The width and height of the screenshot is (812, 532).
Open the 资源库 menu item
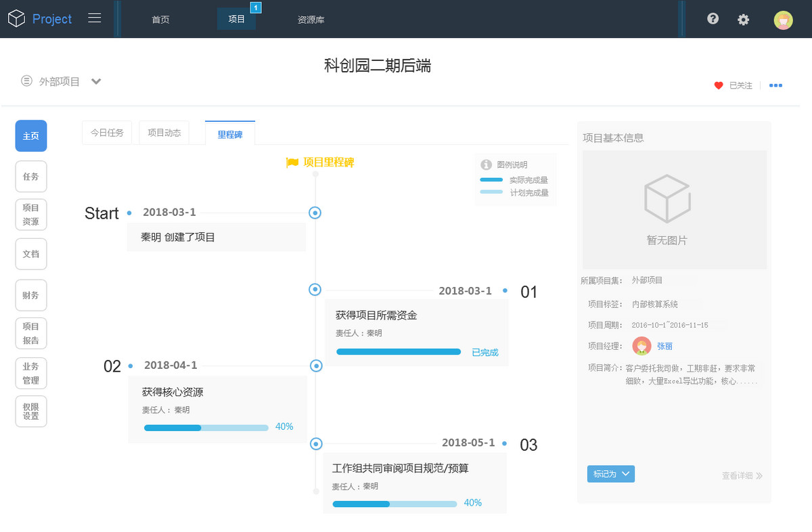pos(311,20)
